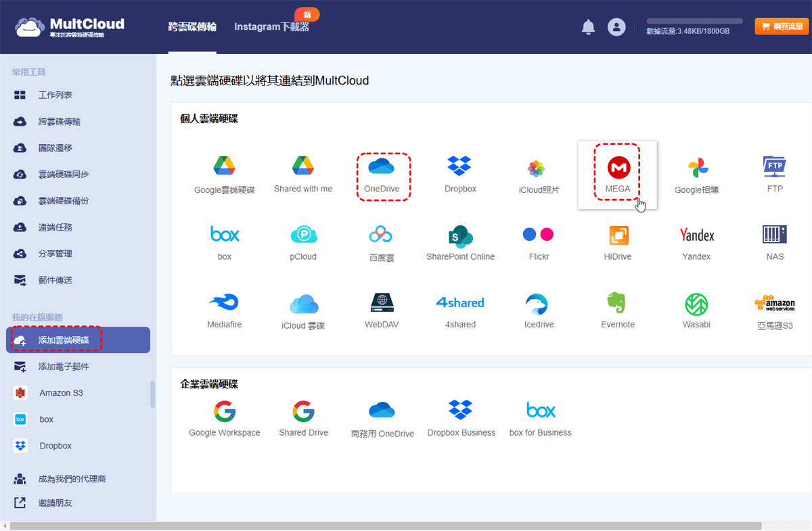
Task: Click the MEGA cloud icon
Action: [x=618, y=167]
